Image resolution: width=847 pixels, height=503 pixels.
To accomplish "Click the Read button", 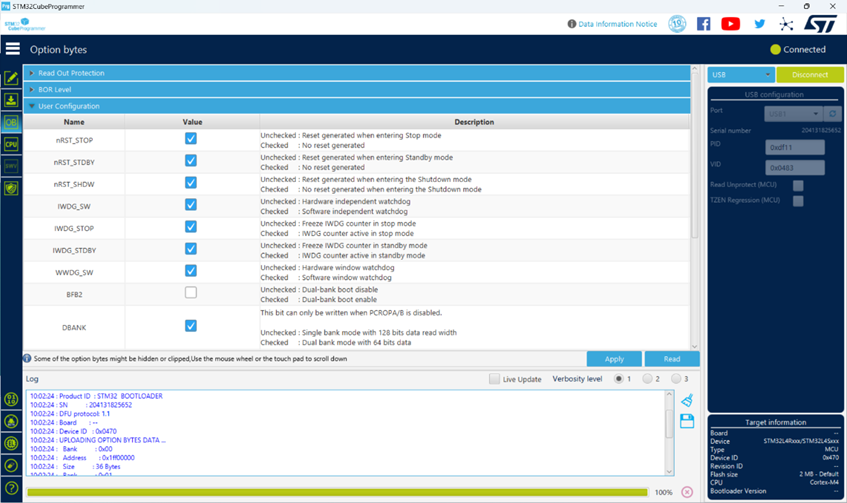I will 672,359.
